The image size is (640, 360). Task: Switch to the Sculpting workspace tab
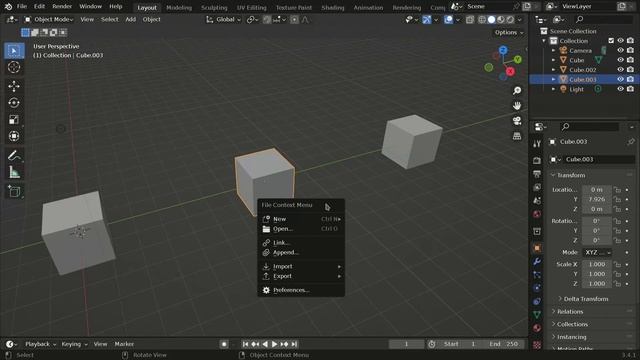point(214,8)
